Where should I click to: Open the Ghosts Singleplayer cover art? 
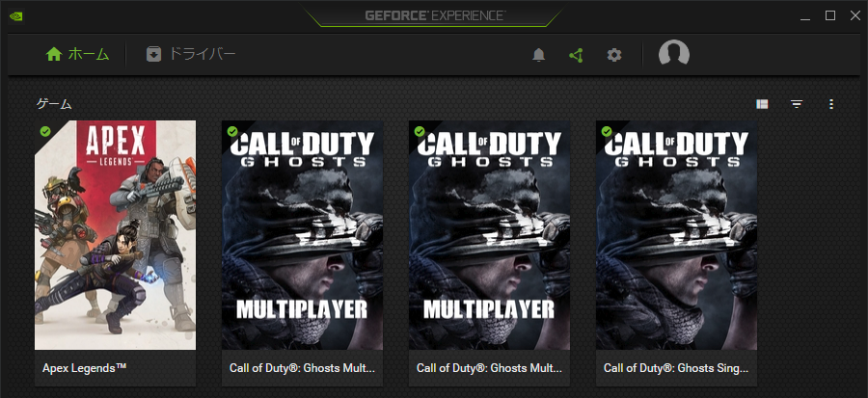676,235
